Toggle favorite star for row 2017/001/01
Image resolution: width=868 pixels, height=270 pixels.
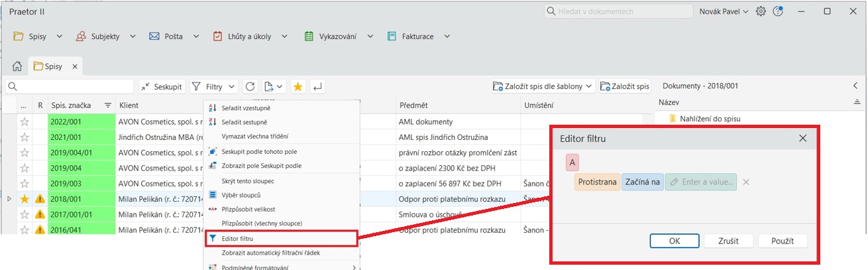click(25, 214)
